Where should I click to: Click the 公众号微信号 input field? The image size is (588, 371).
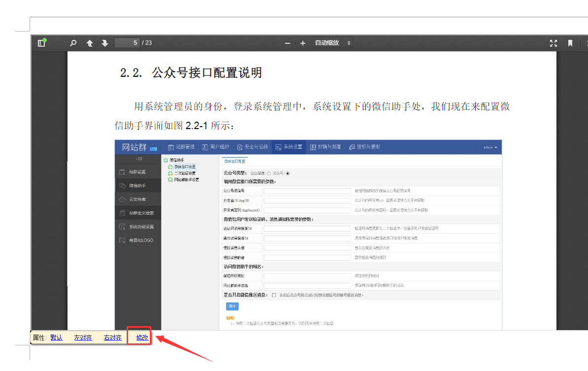tap(307, 191)
